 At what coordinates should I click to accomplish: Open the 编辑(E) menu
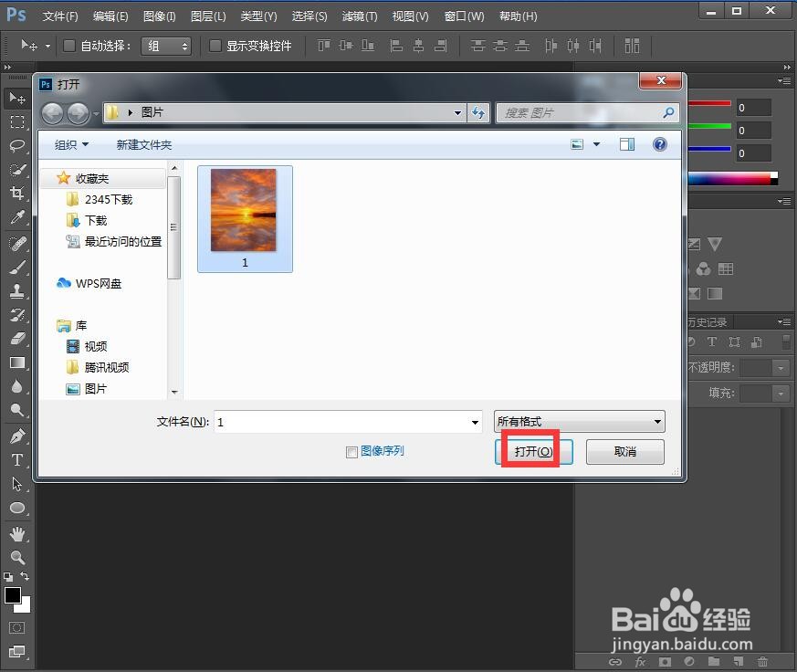110,16
